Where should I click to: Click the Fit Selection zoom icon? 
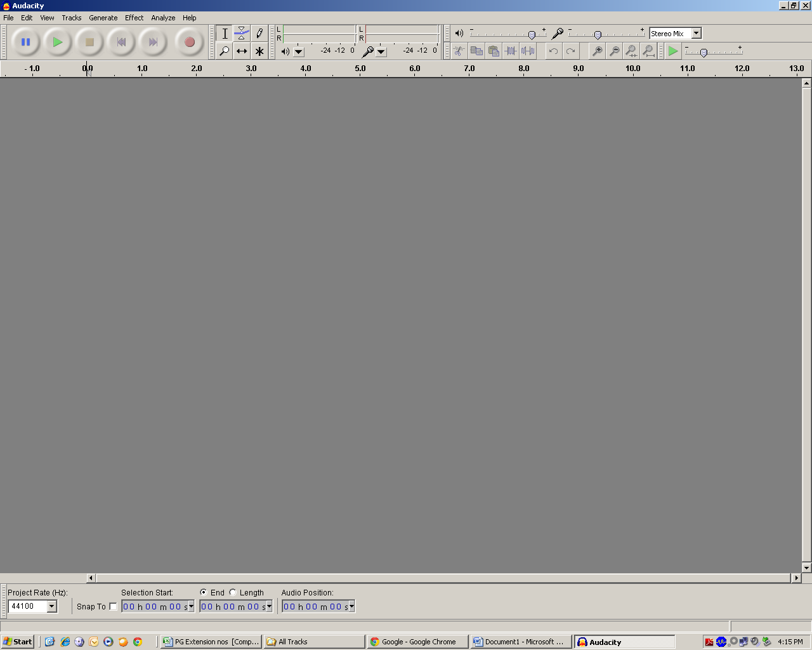click(x=631, y=51)
